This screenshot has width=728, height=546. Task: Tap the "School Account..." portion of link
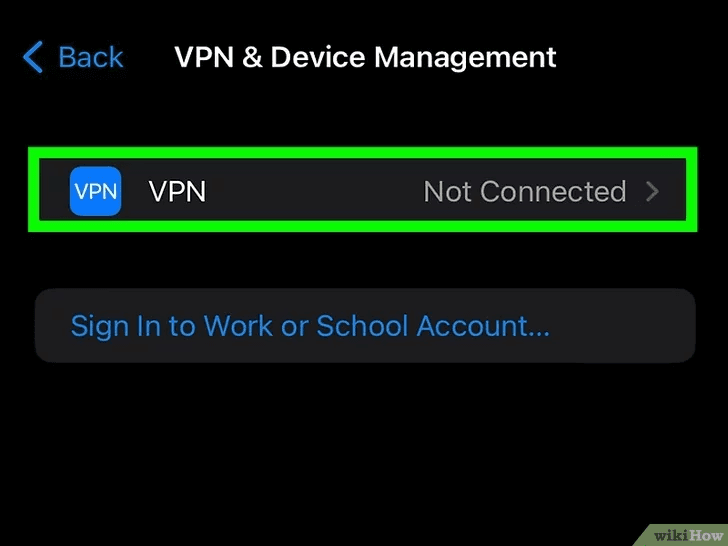pyautogui.click(x=433, y=325)
